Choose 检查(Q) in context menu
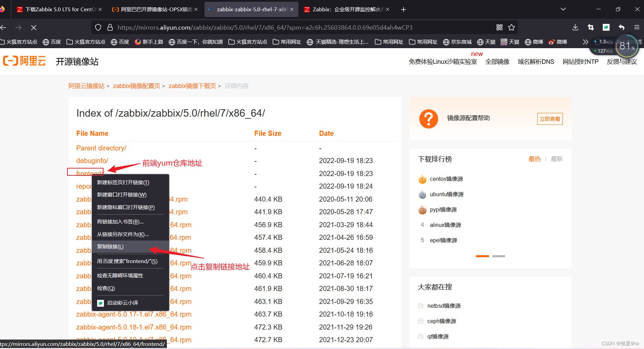The width and height of the screenshot is (644, 349). (x=131, y=288)
